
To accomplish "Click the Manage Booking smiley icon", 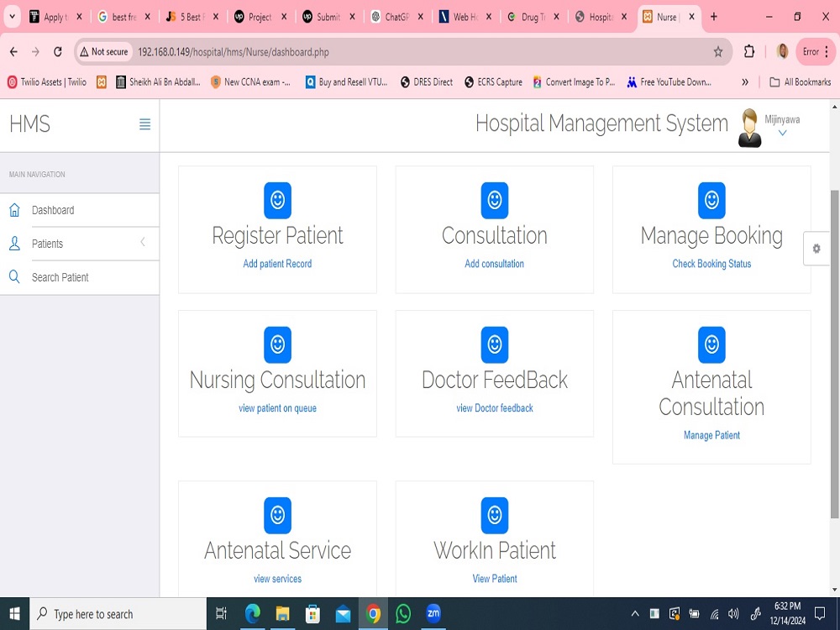I will click(x=711, y=201).
